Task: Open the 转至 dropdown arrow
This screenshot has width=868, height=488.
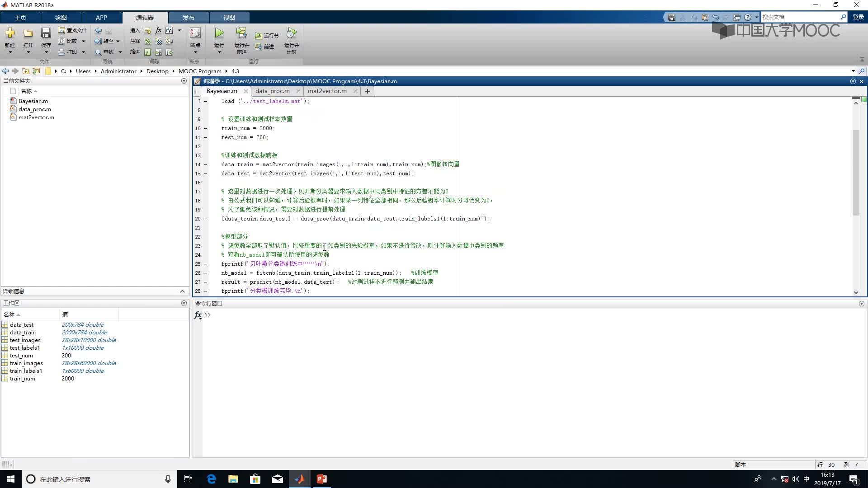Action: click(x=118, y=41)
